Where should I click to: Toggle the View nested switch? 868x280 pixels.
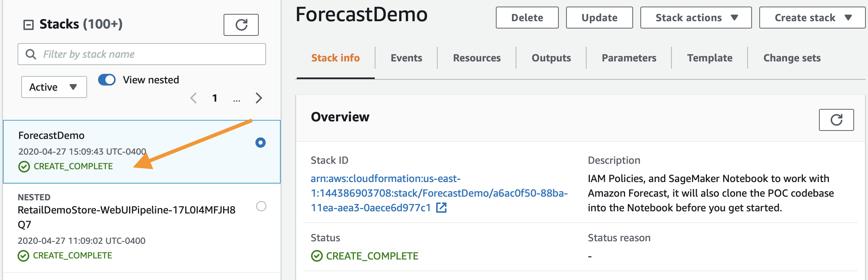(107, 80)
